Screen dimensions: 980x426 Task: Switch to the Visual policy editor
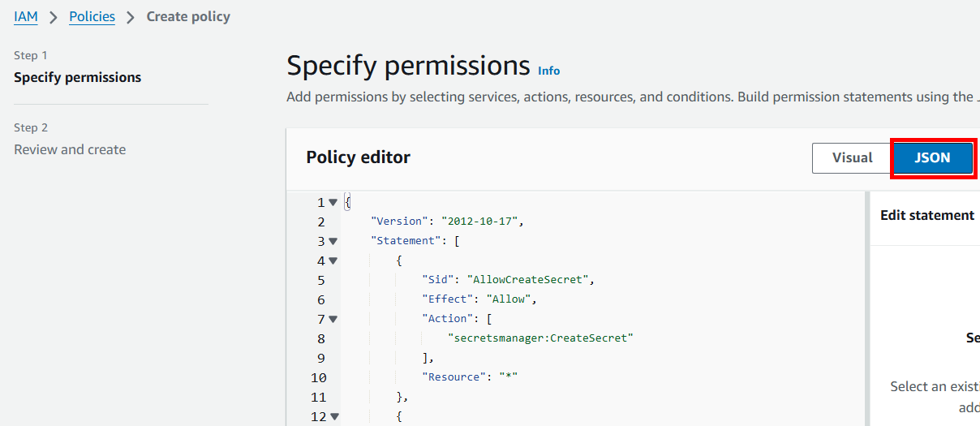click(852, 157)
